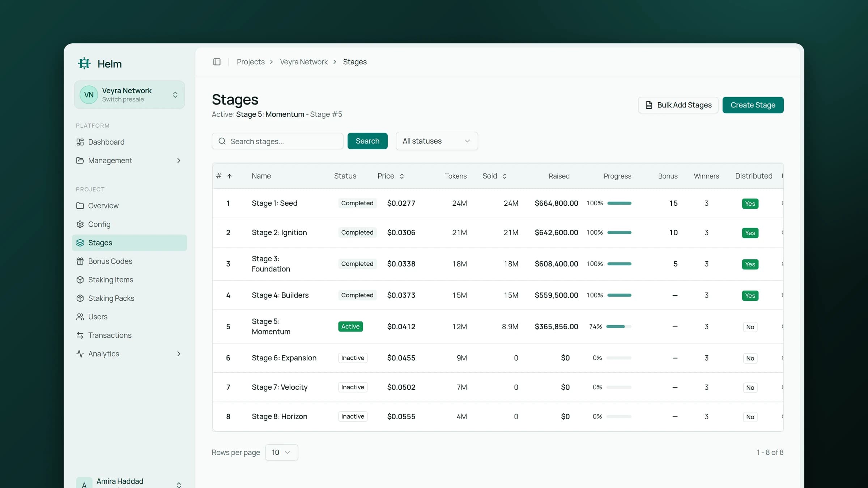The height and width of the screenshot is (488, 868).
Task: Click Stage 2 Ignition Completed badge
Action: tap(357, 232)
